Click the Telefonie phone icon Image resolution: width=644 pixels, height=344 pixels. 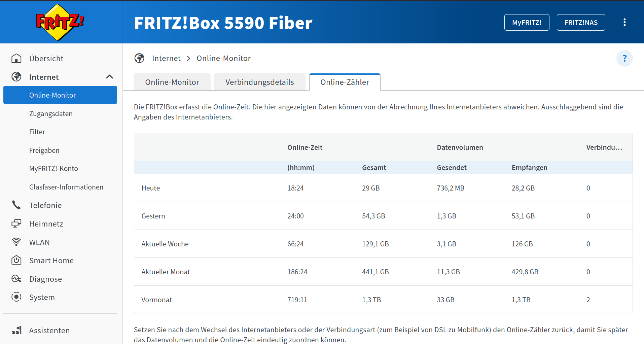tap(16, 205)
